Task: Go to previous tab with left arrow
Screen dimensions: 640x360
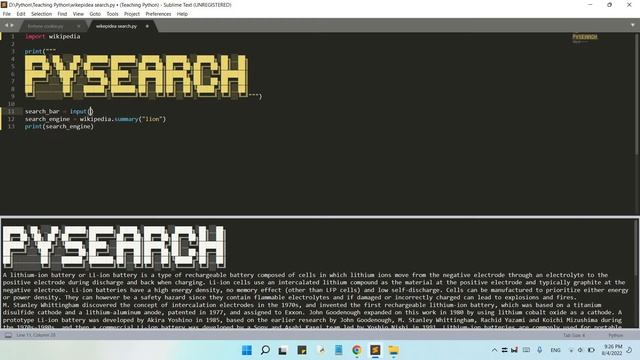Action: pyautogui.click(x=6, y=25)
